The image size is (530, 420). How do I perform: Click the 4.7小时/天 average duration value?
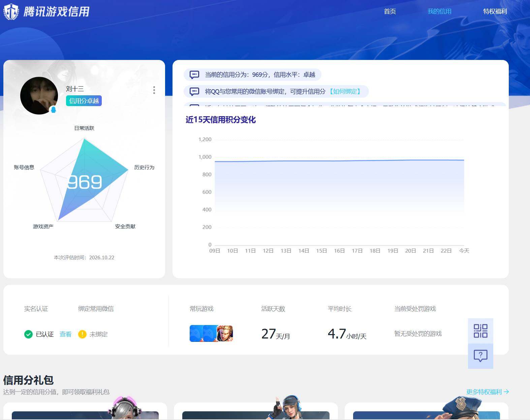coord(347,334)
